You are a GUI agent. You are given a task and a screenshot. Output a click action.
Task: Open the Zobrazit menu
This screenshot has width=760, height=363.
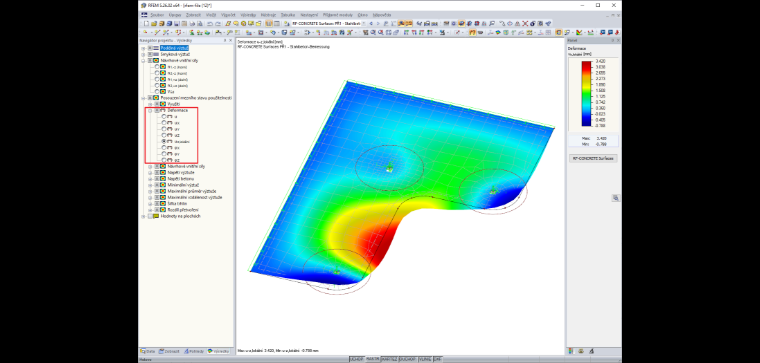point(194,16)
